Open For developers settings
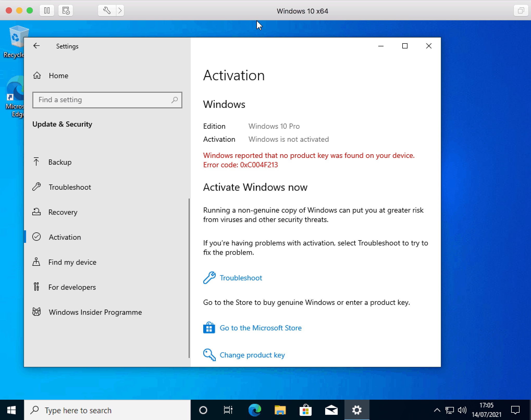 click(x=72, y=287)
